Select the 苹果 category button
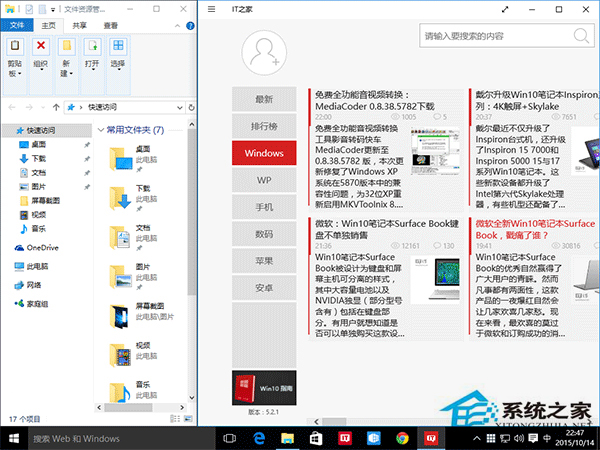Screen dimensions: 600x450 point(264,261)
